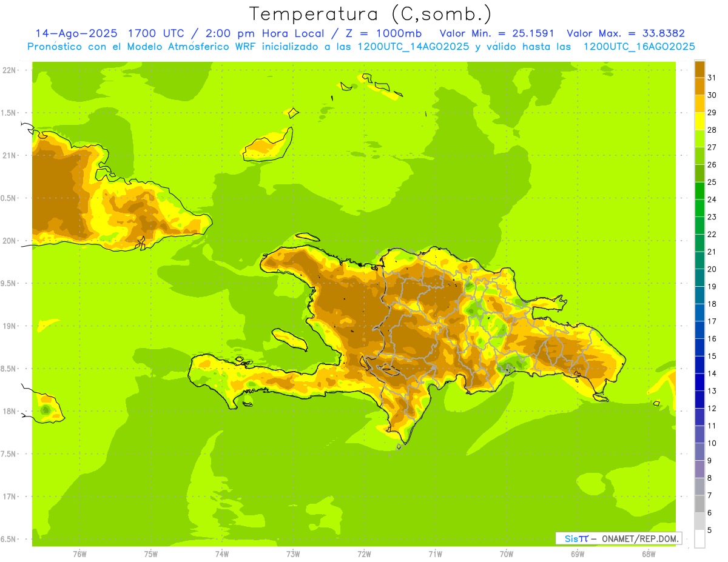Click the '14' color bar scale label

point(712,373)
